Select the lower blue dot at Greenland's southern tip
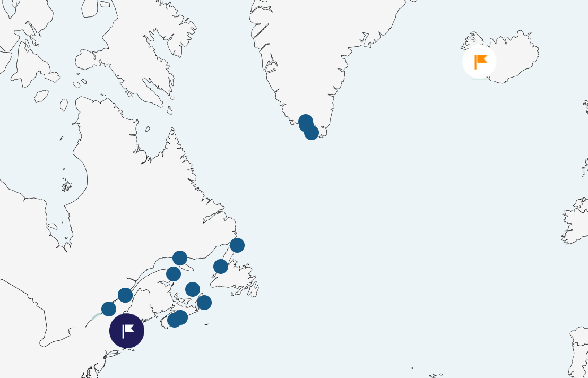This screenshot has width=588, height=378. coord(312,133)
